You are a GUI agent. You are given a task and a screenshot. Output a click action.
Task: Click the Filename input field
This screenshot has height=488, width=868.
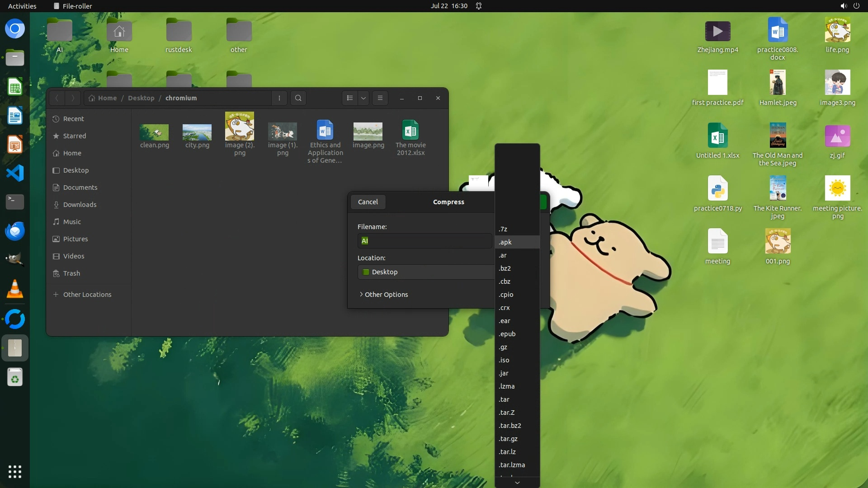[425, 241]
